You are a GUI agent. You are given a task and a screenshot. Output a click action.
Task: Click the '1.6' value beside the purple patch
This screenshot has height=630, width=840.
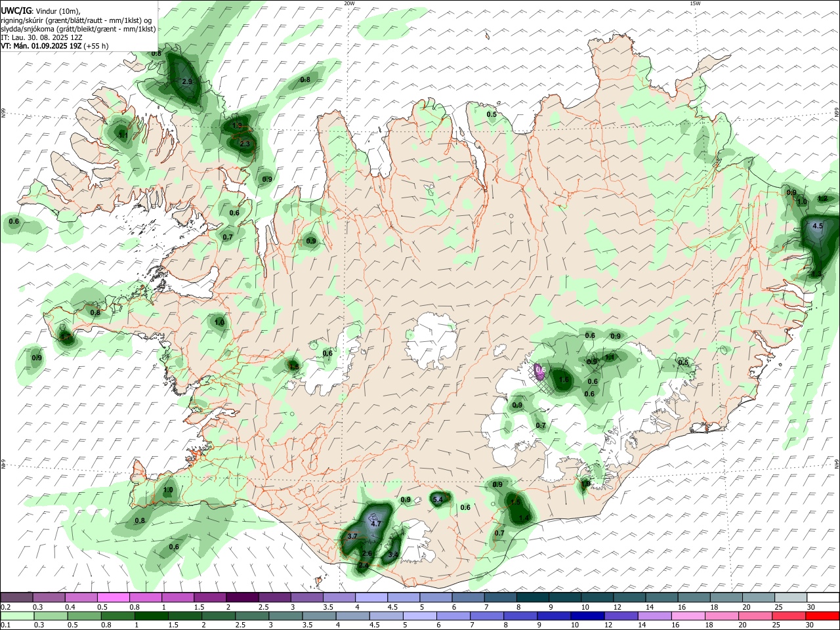click(x=563, y=380)
